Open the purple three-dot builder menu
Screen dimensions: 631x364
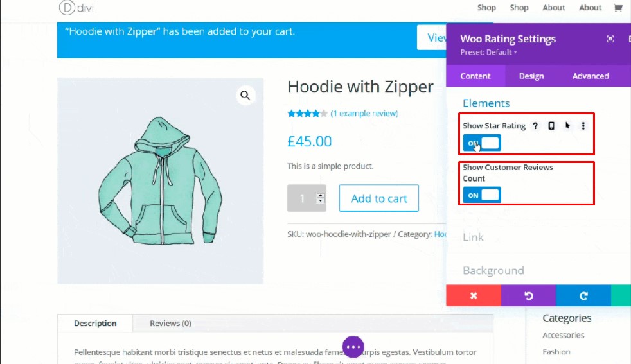tap(353, 347)
